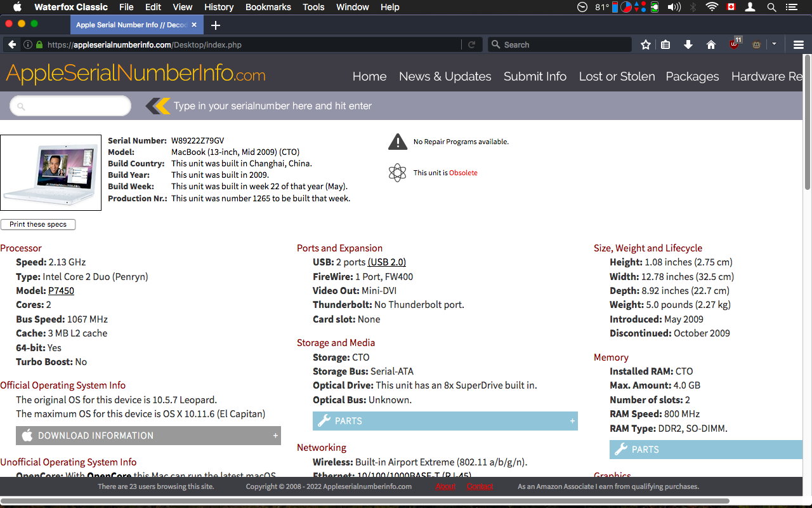Screen dimensions: 812x508
Task: Click the red Contact footer link
Action: coord(480,486)
